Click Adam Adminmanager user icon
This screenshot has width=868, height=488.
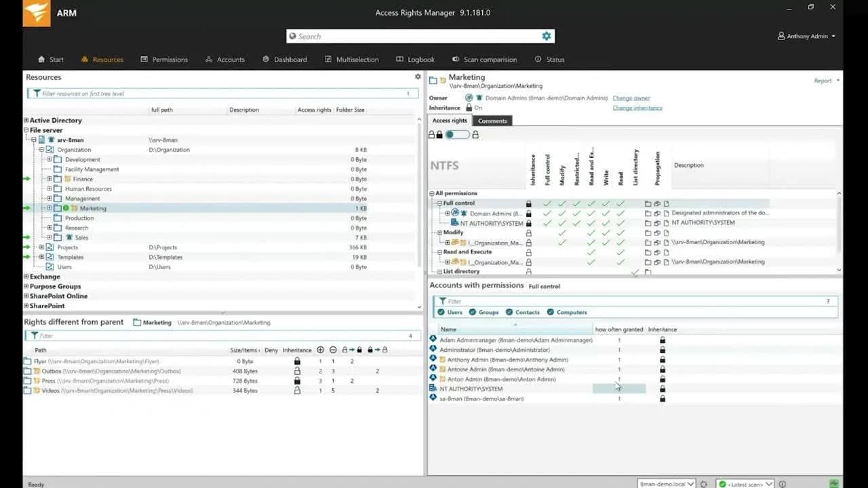pyautogui.click(x=433, y=340)
